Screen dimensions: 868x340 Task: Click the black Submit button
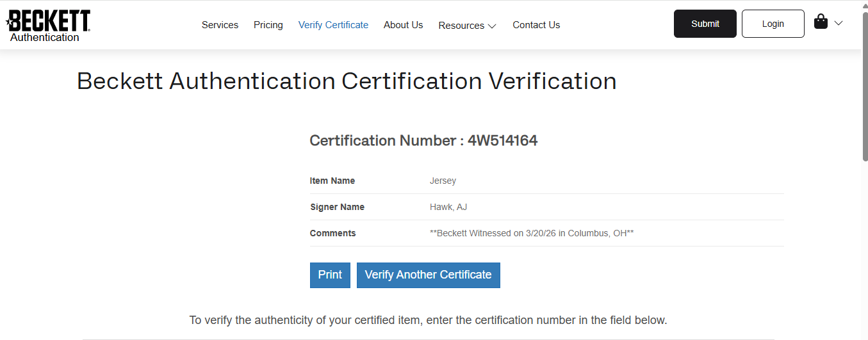coord(705,24)
